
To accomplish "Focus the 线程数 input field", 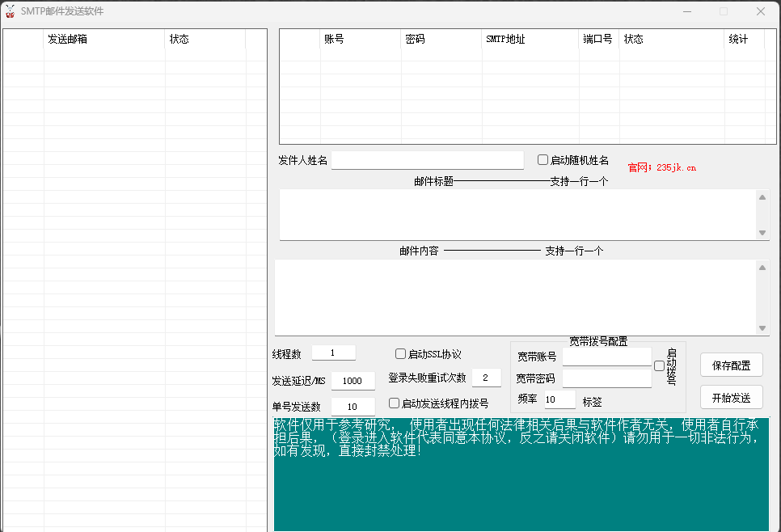I will point(333,353).
